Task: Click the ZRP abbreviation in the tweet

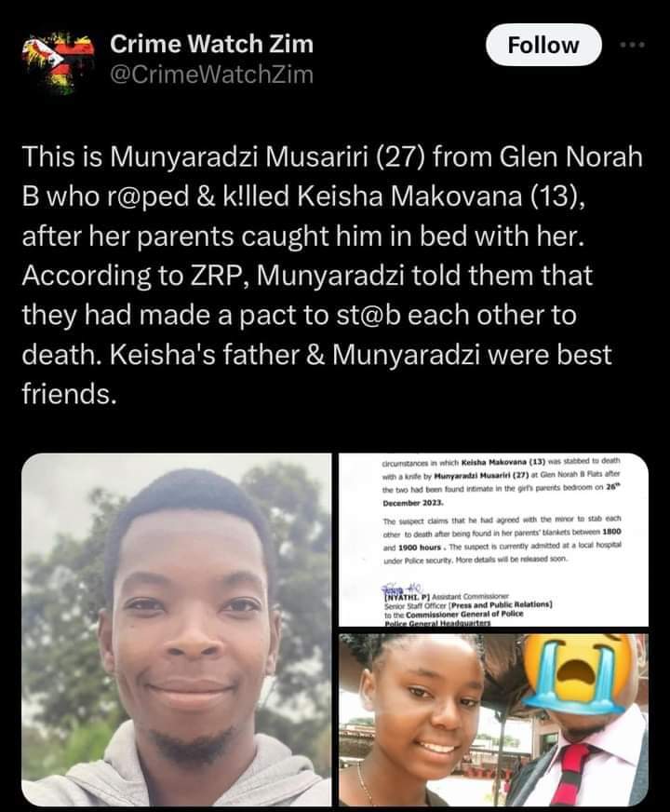Action: point(214,276)
